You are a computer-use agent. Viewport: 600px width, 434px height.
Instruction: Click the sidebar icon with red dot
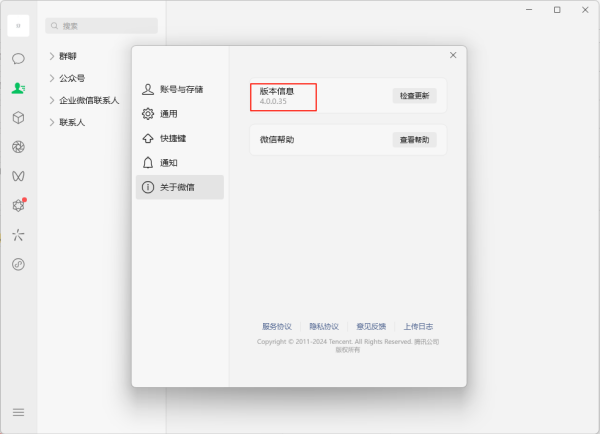[18, 205]
